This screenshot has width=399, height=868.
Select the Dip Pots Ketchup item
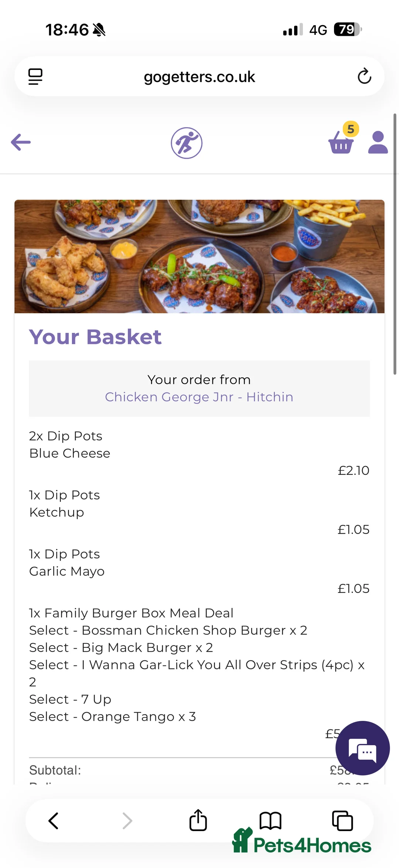click(x=65, y=504)
